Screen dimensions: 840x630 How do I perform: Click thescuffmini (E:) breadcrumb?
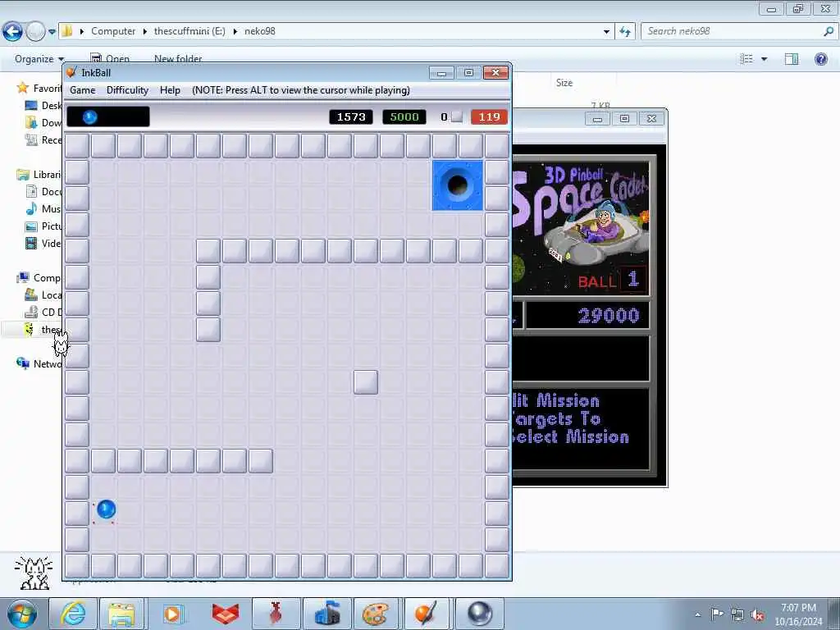click(x=189, y=31)
